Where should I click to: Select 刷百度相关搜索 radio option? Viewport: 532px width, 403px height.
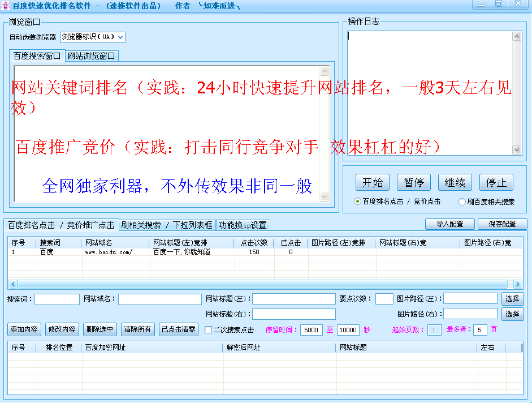462,202
